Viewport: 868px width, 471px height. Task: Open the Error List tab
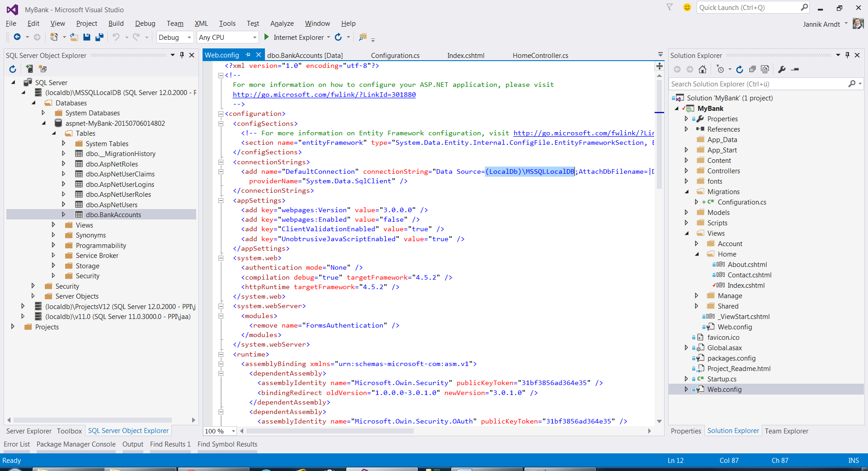point(17,444)
